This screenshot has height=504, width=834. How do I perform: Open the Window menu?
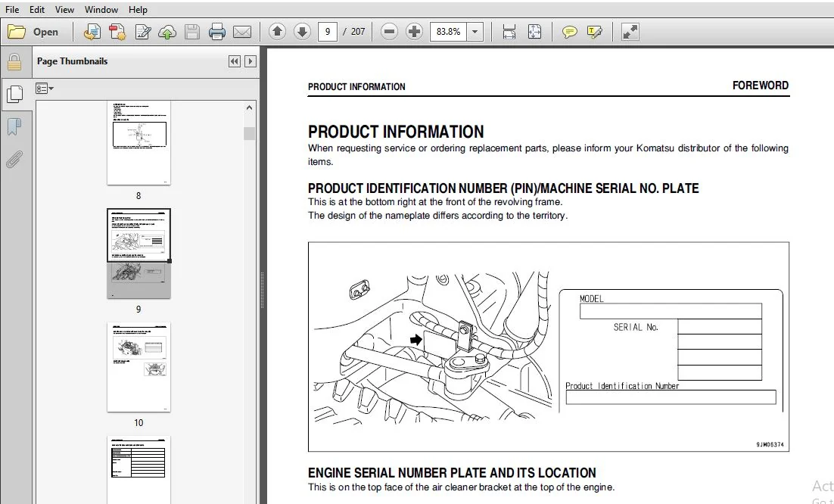point(101,10)
